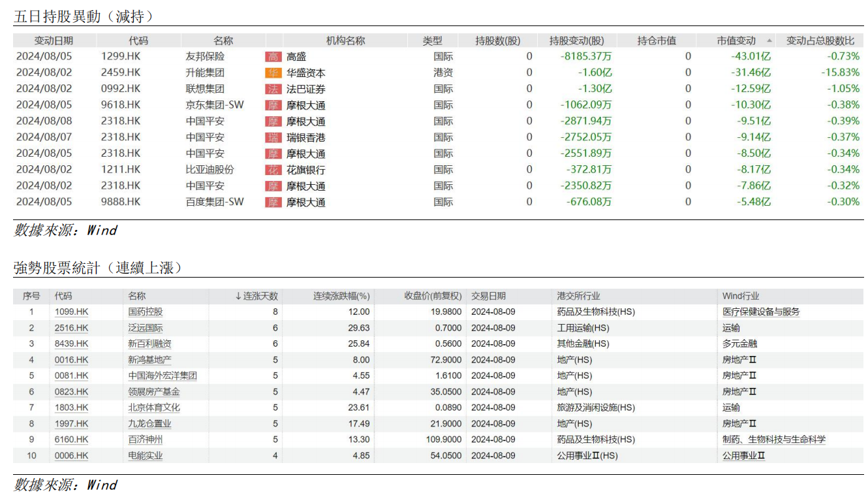Viewport: 868px width, 499px height.
Task: Open stock code link 6160.HK
Action: point(71,440)
